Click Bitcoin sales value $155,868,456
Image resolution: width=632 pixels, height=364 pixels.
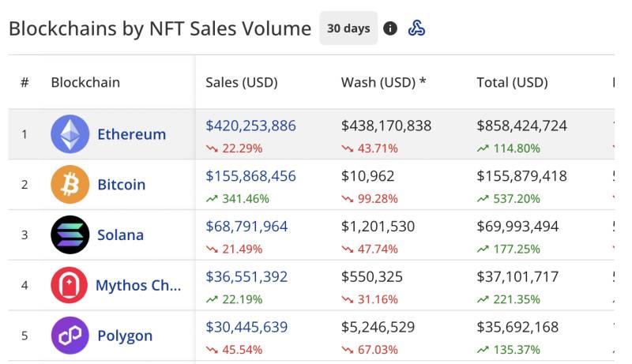[250, 176]
